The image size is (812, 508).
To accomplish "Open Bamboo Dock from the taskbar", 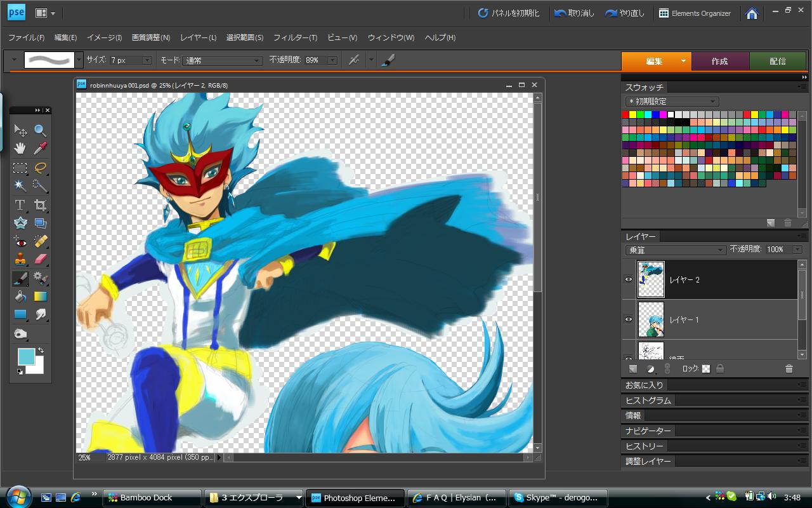I will [152, 498].
